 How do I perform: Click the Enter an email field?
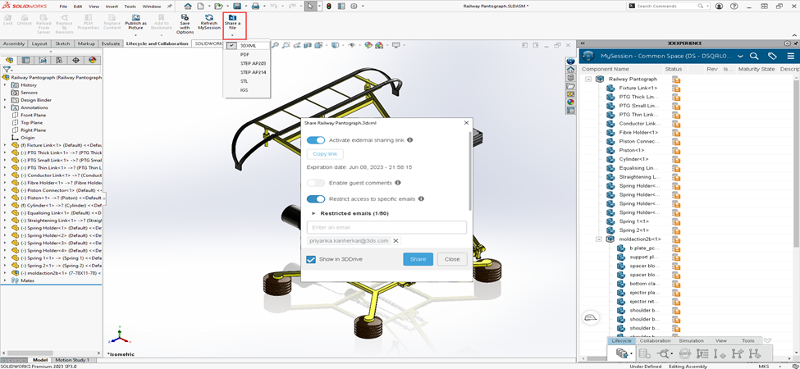pos(387,227)
